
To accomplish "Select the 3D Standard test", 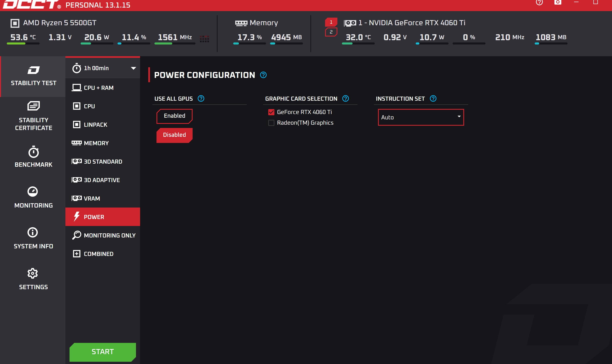I will click(103, 161).
